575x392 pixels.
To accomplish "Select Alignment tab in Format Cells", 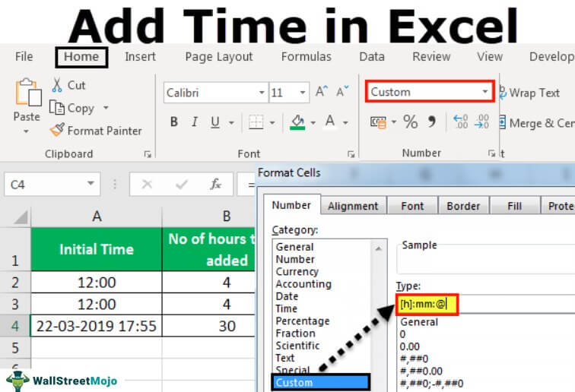I will click(x=353, y=206).
